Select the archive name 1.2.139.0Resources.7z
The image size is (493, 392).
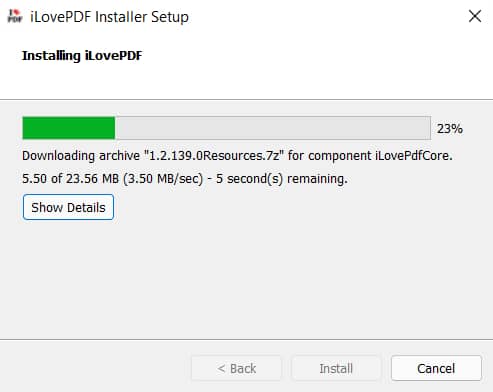click(x=214, y=155)
